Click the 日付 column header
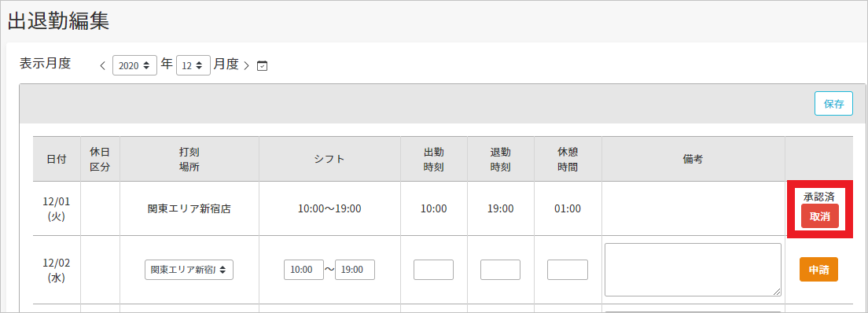 (57, 159)
